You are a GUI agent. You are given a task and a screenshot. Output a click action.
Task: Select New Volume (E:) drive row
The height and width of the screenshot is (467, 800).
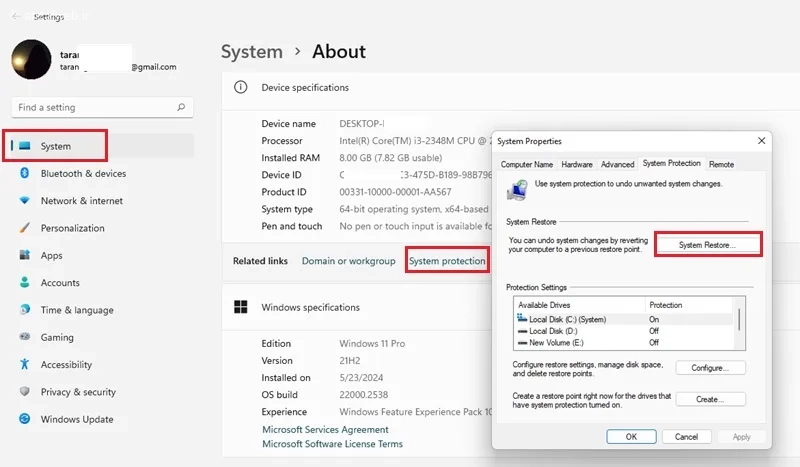pos(624,342)
